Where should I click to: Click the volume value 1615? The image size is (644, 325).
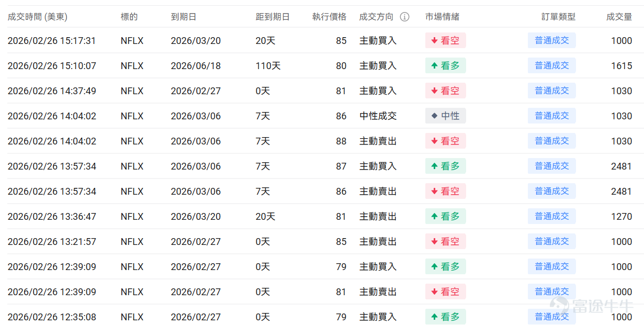pos(622,66)
